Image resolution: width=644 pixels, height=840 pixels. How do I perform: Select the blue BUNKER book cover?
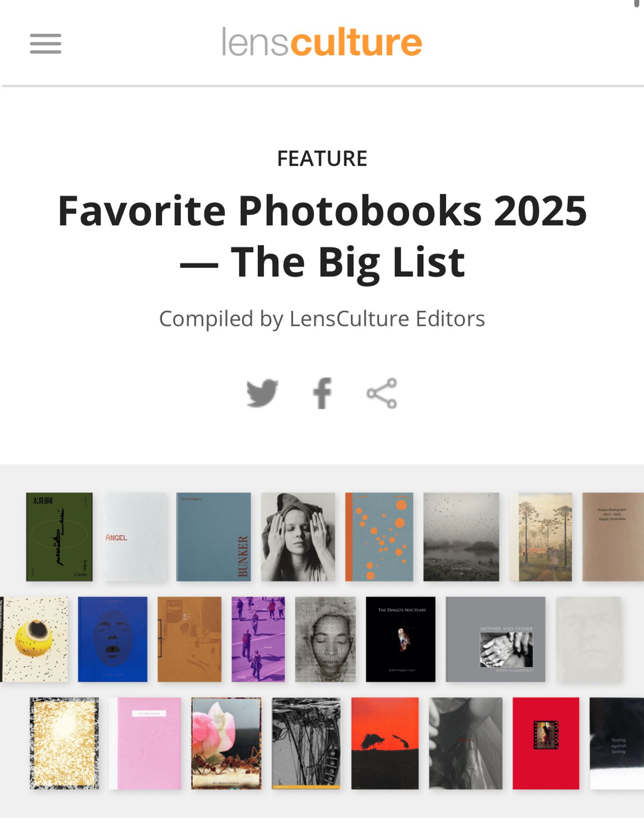coord(213,537)
